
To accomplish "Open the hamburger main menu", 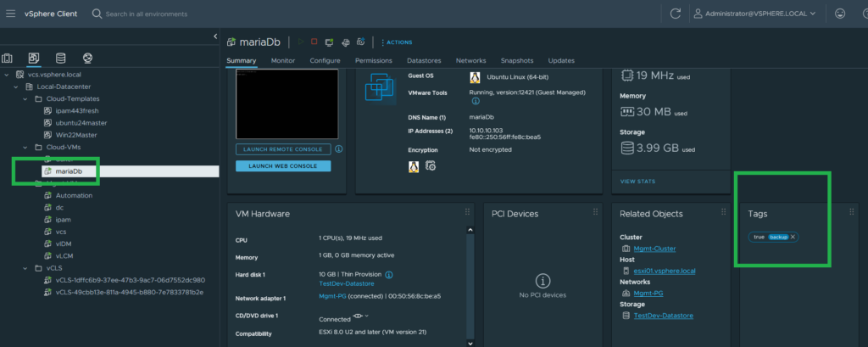I will pos(10,14).
